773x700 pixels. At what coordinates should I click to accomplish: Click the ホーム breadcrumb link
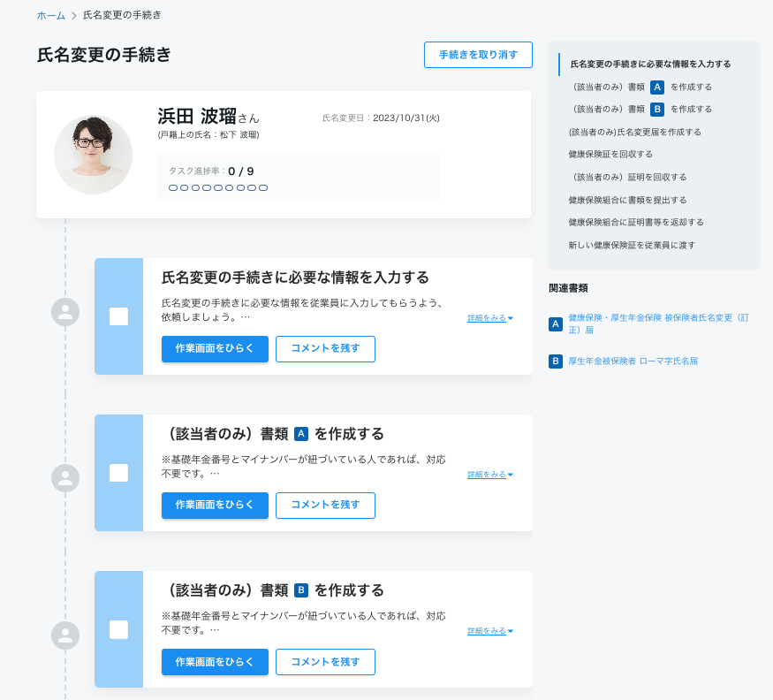[50, 15]
